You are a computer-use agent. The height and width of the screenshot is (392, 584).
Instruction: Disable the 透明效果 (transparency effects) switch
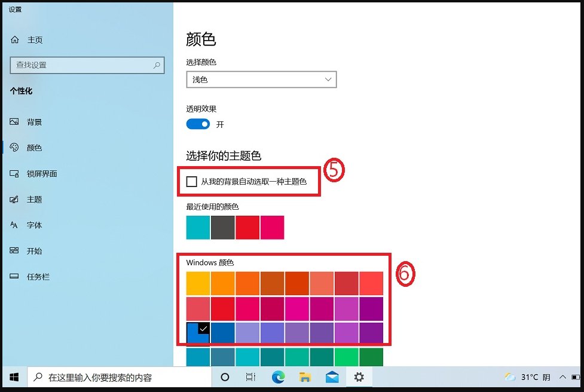click(x=198, y=124)
